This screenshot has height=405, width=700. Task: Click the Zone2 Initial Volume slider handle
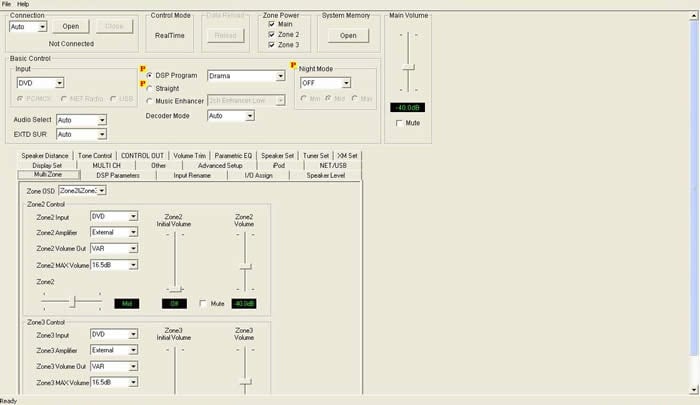pyautogui.click(x=175, y=289)
